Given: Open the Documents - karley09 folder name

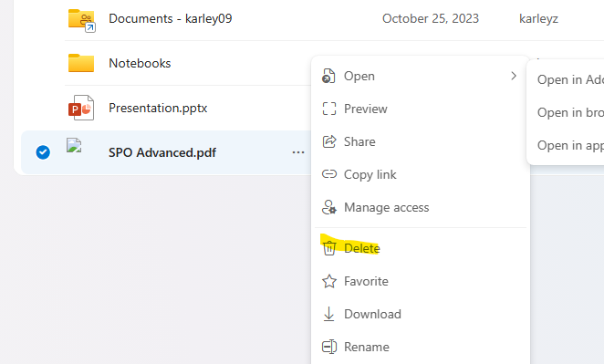Looking at the screenshot, I should coord(171,18).
